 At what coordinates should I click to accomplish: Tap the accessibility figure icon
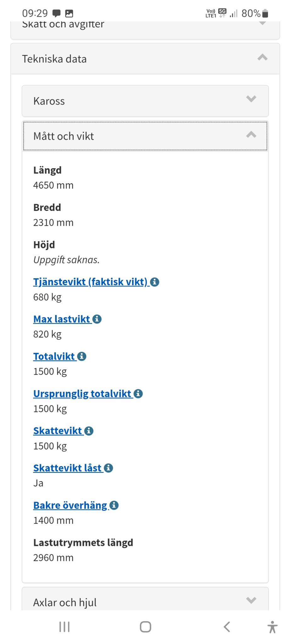click(x=272, y=627)
